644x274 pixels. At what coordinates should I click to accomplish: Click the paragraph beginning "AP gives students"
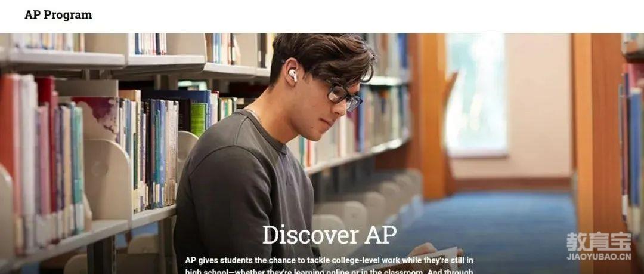(329, 266)
